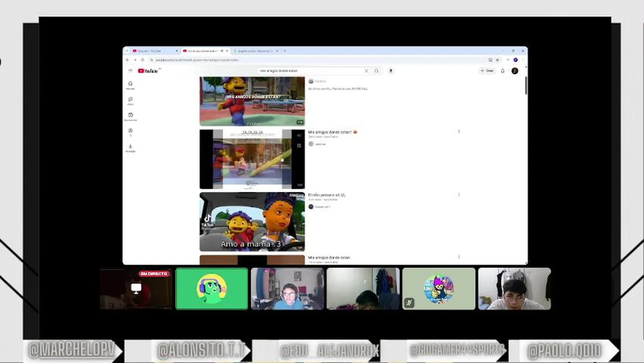
Task: Select the EN DIRECTO screen share tile
Action: [136, 289]
